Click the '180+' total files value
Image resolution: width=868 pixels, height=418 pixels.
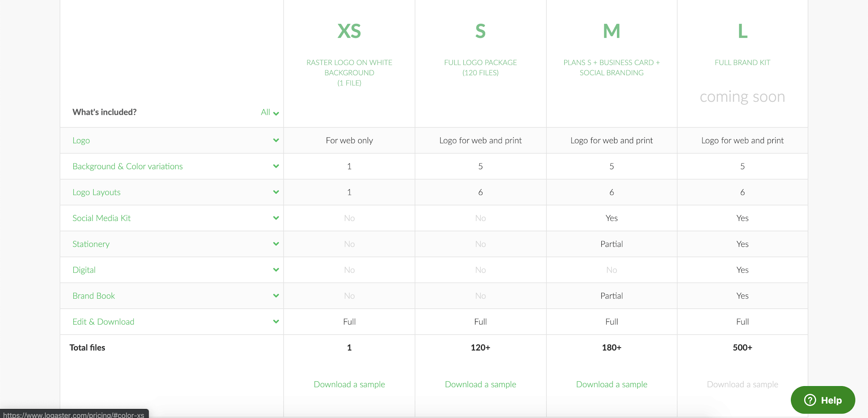612,348
